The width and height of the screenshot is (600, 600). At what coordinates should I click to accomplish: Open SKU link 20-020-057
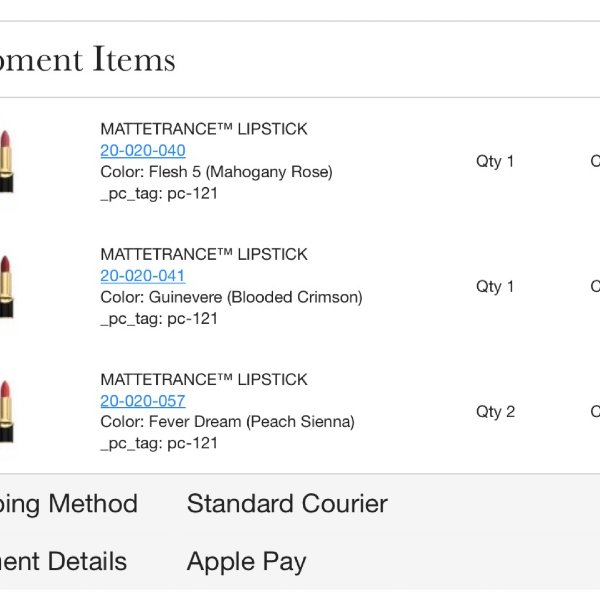pos(143,401)
